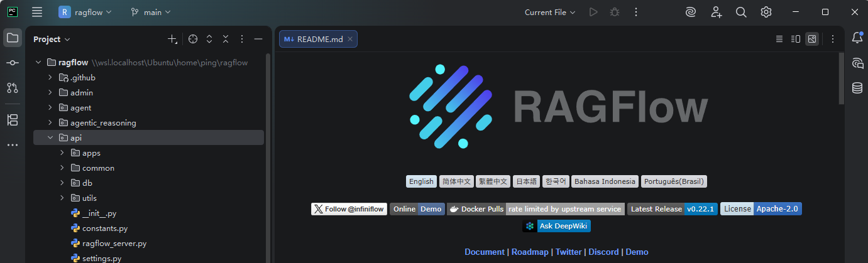Open the Notifications bell icon
Viewport: 868px width, 263px height.
(x=857, y=38)
